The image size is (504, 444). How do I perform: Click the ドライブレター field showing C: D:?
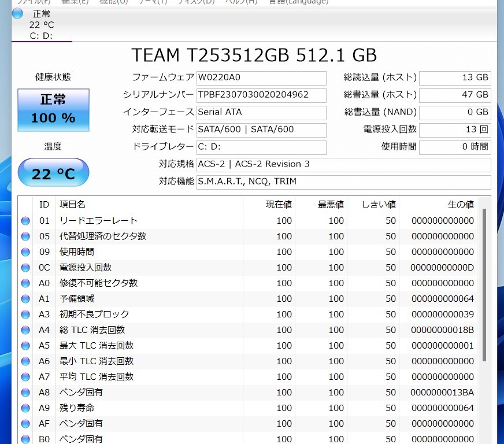coord(261,147)
